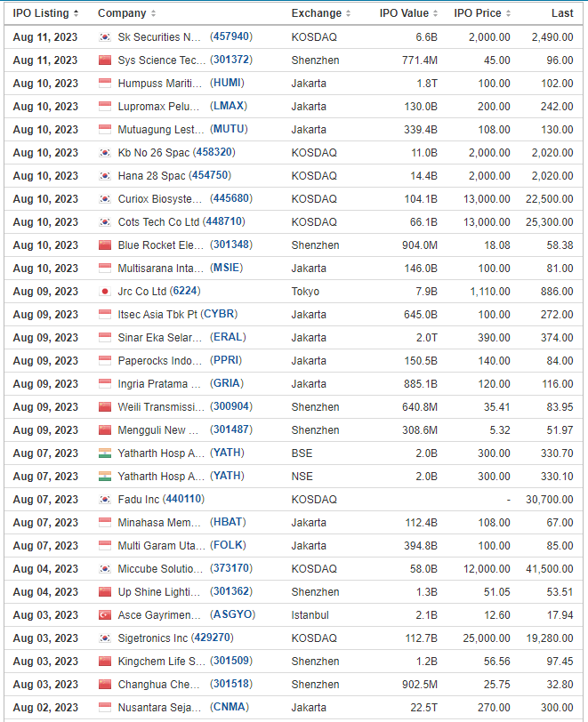Screen dimensions: 588x722
Task: Open the FOLK ticker link
Action: pyautogui.click(x=228, y=545)
